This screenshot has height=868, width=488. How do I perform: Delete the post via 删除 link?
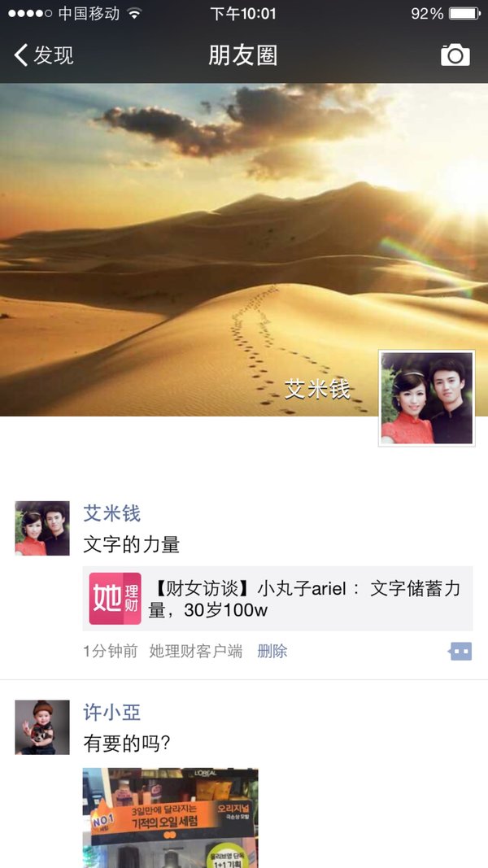[272, 651]
